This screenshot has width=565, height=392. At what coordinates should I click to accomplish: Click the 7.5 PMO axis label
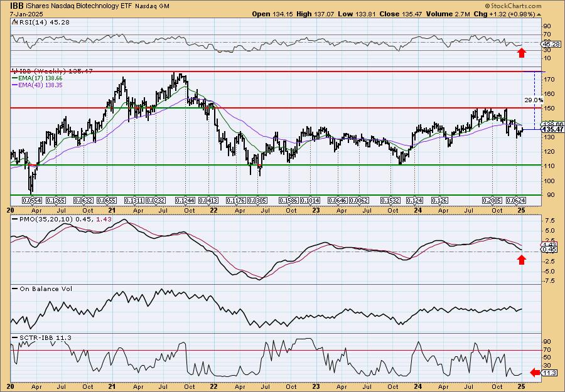(x=549, y=220)
